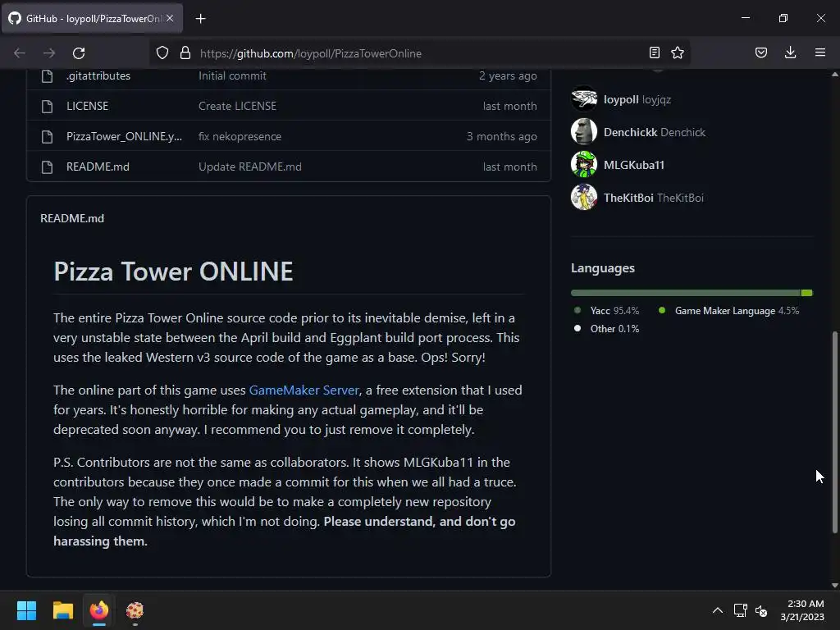Follow the GameMaker Server link
840x630 pixels.
pos(304,390)
